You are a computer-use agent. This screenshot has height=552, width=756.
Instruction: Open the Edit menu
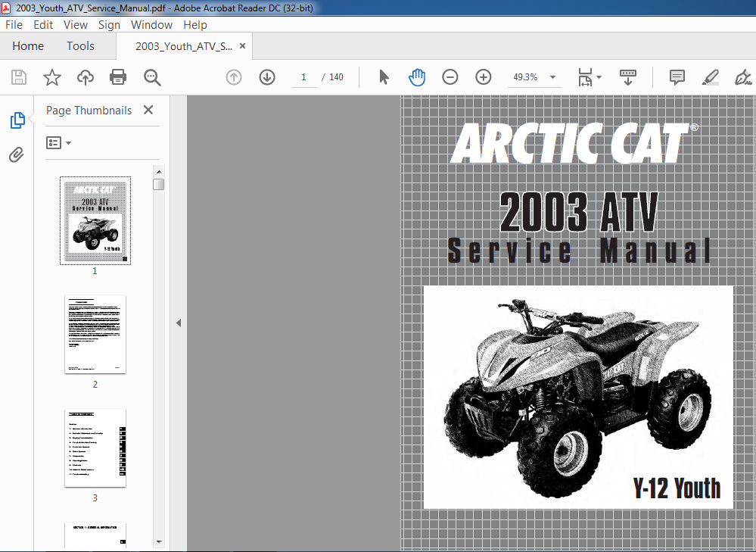click(43, 24)
